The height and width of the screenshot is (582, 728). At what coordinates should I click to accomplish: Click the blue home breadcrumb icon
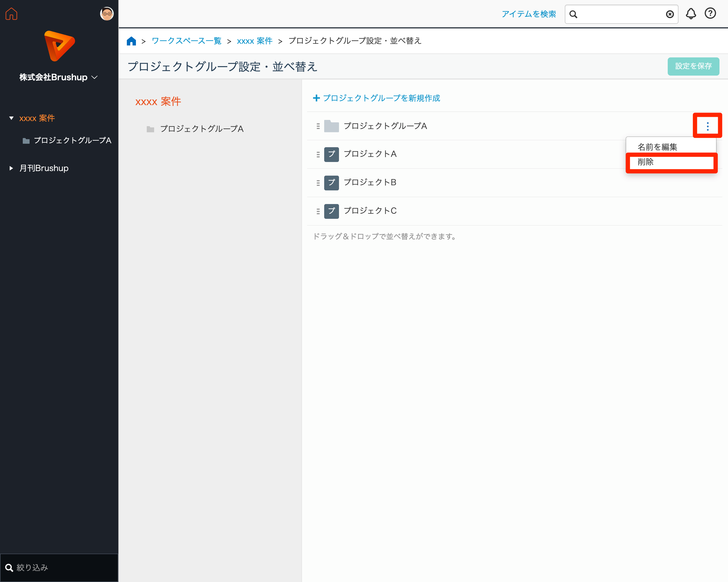[131, 41]
